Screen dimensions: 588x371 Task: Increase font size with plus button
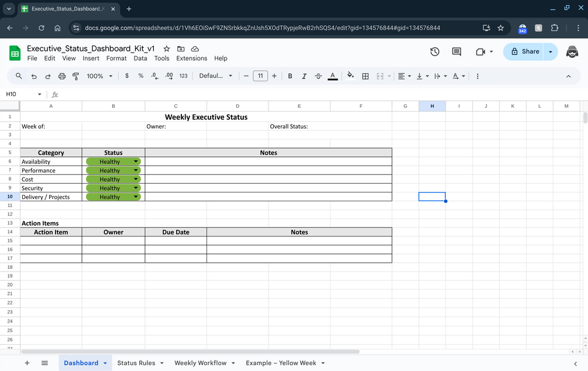(x=274, y=76)
